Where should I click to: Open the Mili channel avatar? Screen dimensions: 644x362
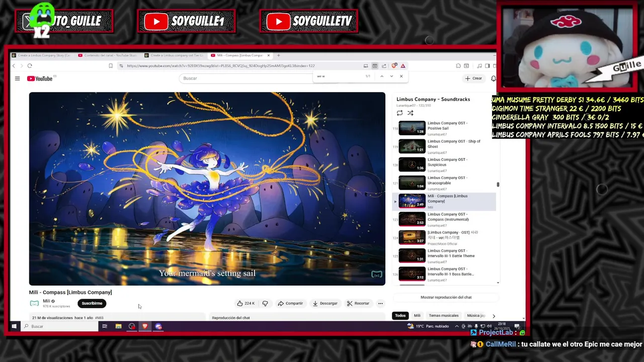34,303
